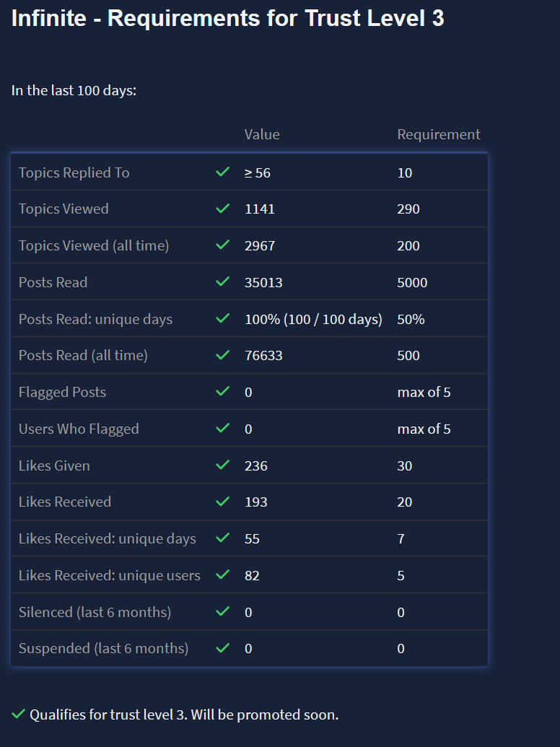The height and width of the screenshot is (747, 560).
Task: Click the checkmark beside Flagged Posts
Action: tap(223, 392)
